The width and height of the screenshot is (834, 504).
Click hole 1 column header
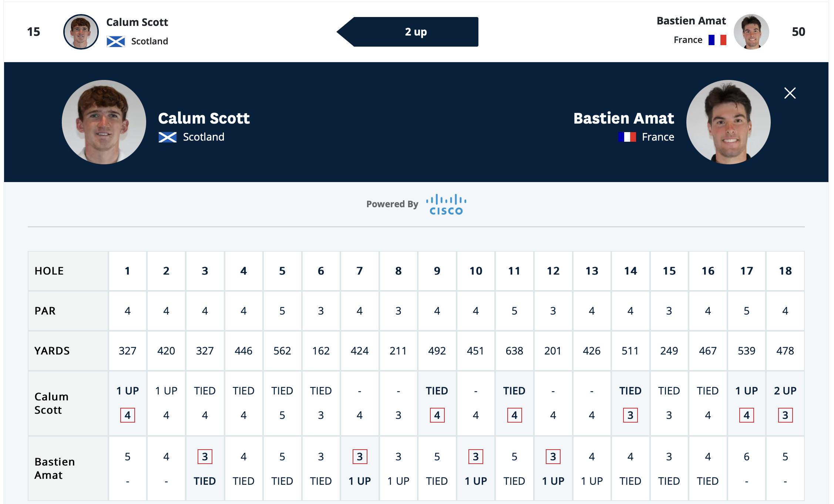127,271
